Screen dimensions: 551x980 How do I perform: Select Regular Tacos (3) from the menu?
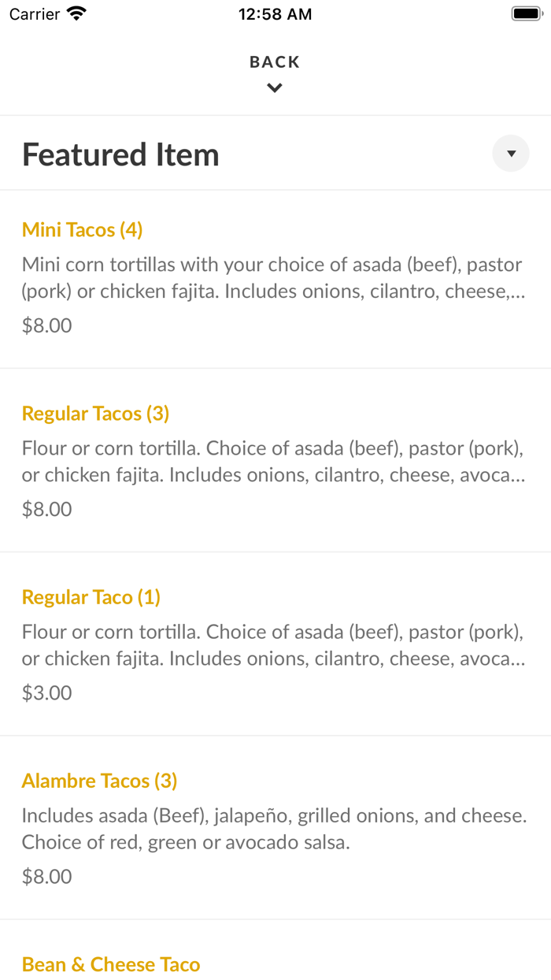pyautogui.click(x=95, y=414)
